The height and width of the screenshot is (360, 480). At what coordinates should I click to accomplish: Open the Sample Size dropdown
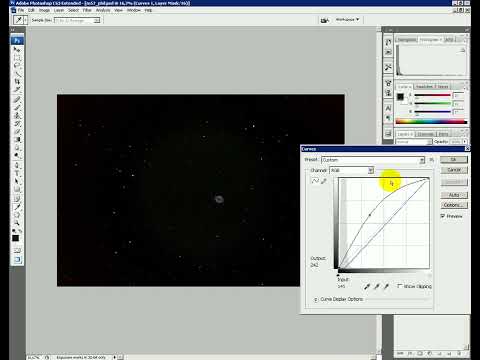pos(77,20)
